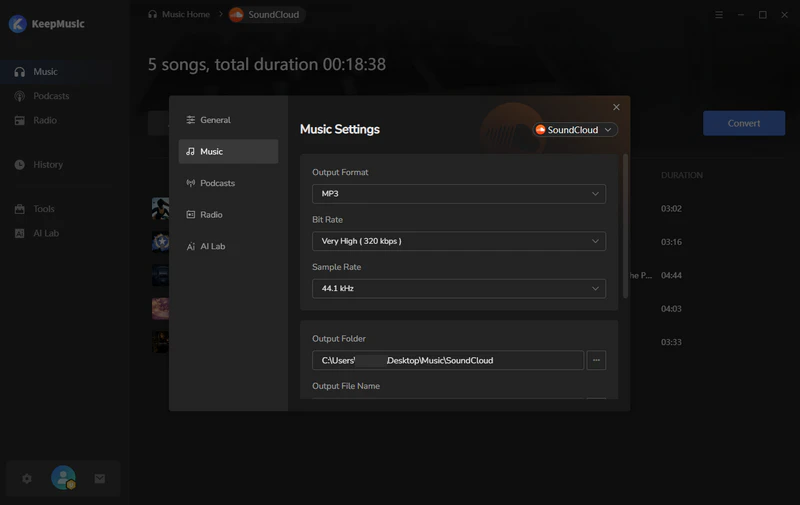Open the SoundCloud source dropdown
800x505 pixels.
(575, 130)
